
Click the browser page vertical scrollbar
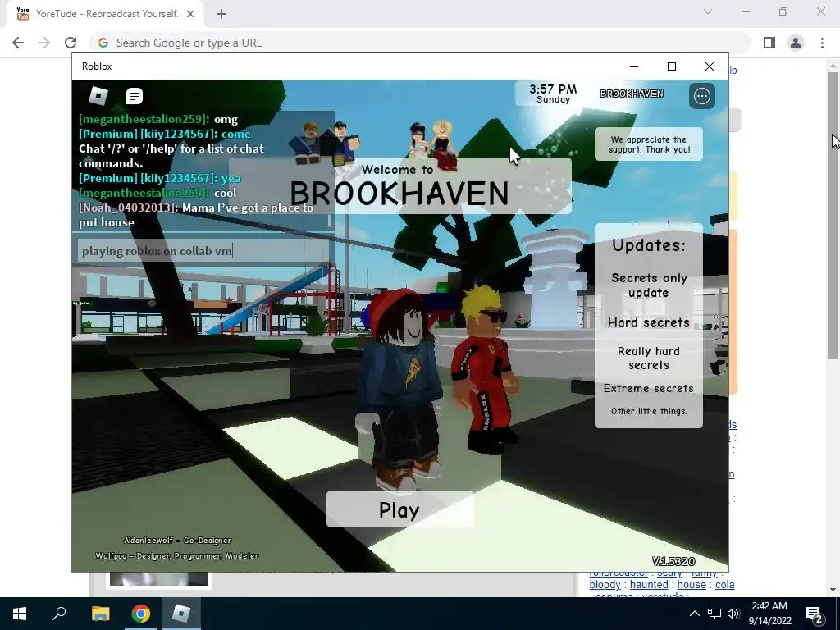point(833,214)
